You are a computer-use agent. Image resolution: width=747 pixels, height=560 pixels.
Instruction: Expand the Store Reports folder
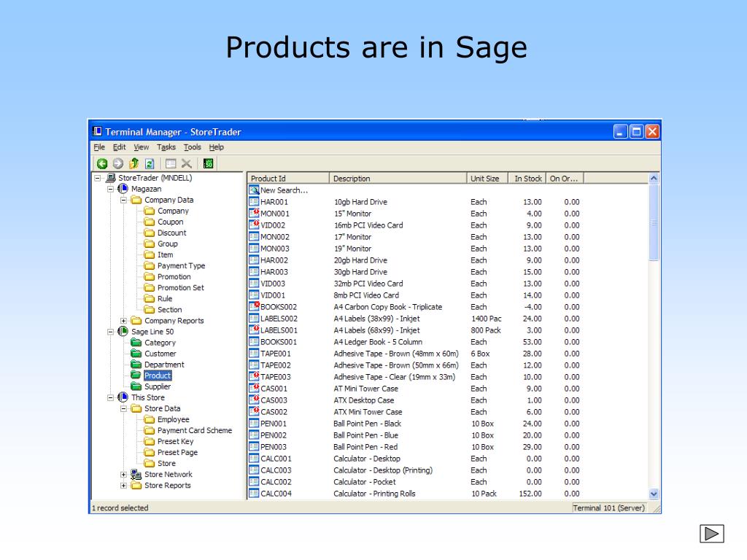click(x=123, y=485)
